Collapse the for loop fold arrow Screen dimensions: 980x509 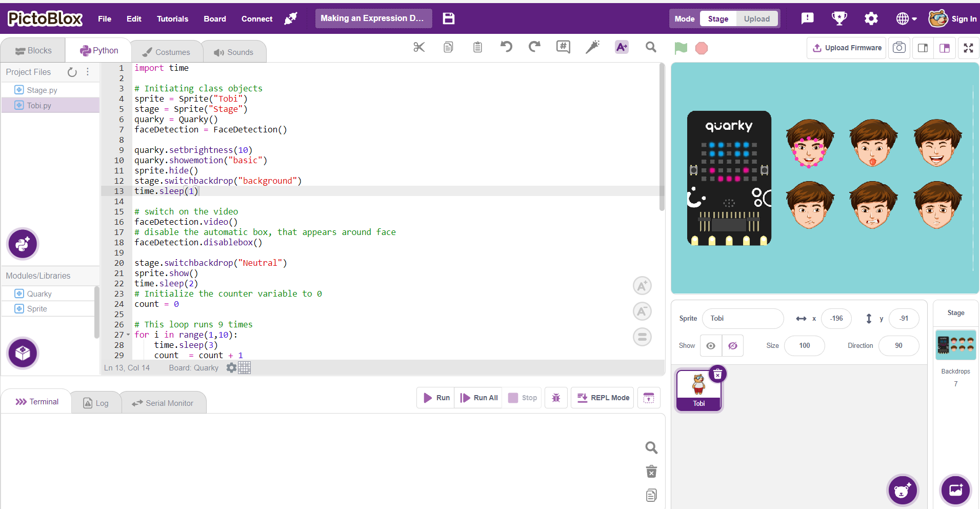(x=128, y=335)
